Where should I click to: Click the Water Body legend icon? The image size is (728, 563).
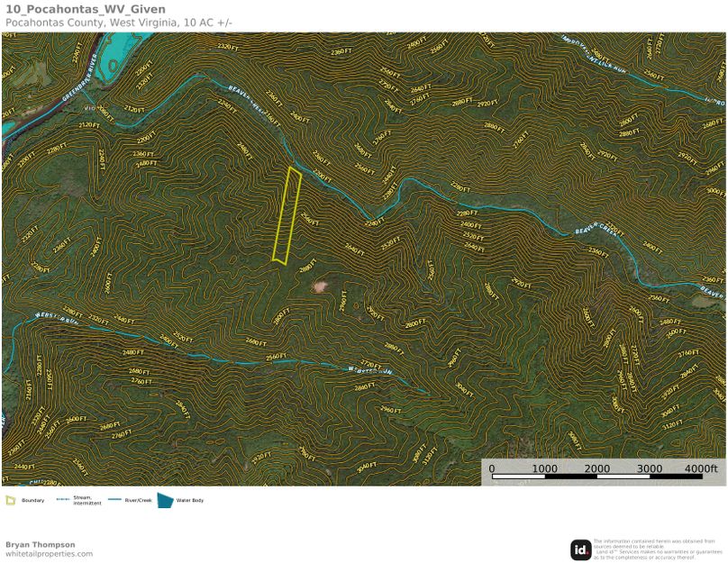165,500
